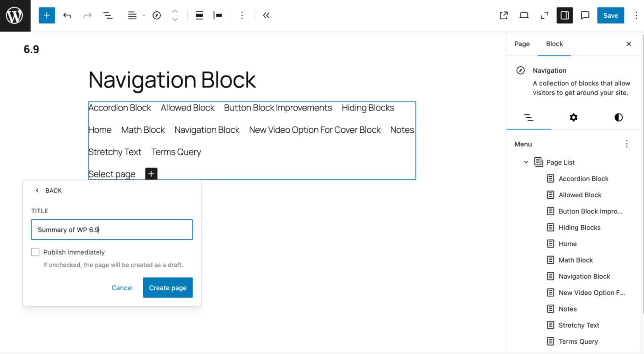Image resolution: width=644 pixels, height=354 pixels.
Task: Click the WordPress logo icon
Action: coord(15,15)
